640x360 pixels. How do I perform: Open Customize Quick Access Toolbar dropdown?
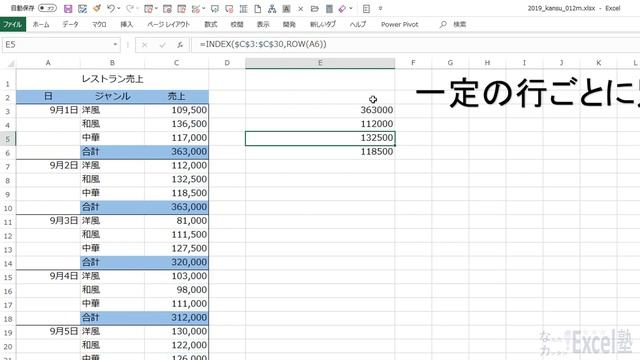click(x=380, y=9)
